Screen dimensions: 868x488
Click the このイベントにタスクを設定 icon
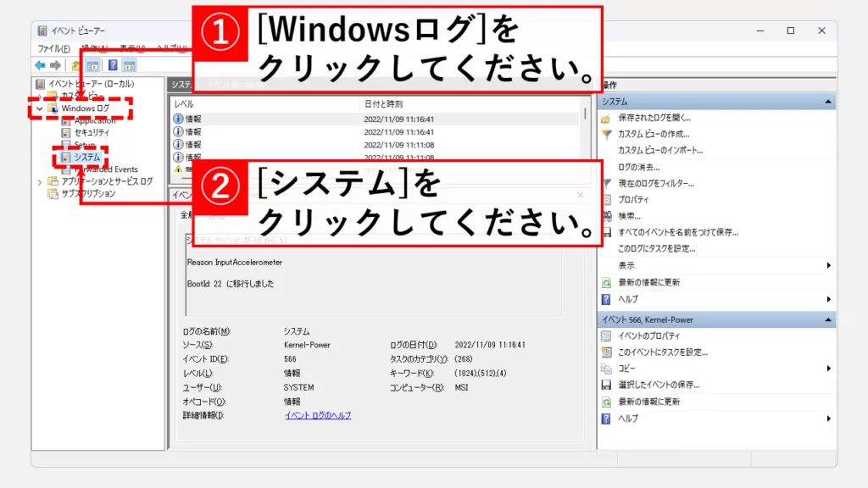[606, 352]
